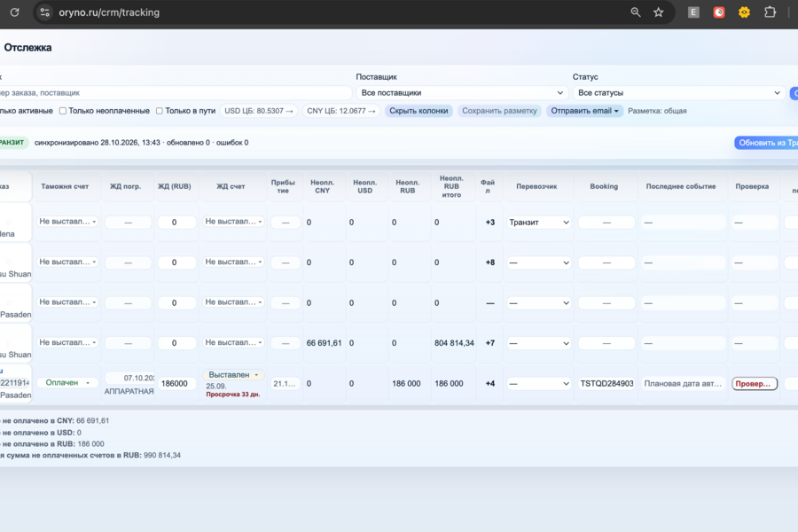The width and height of the screenshot is (798, 532).
Task: Click the Скрыть колонки button
Action: 419,111
